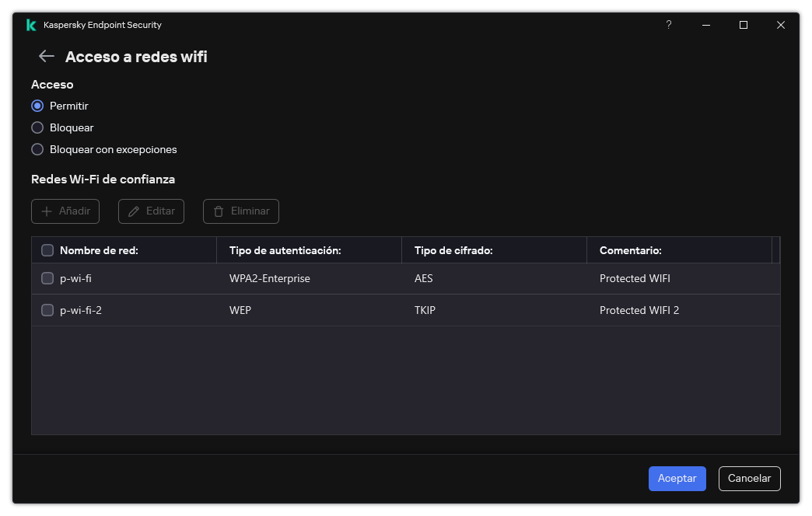Open help via the question mark icon

click(x=668, y=25)
